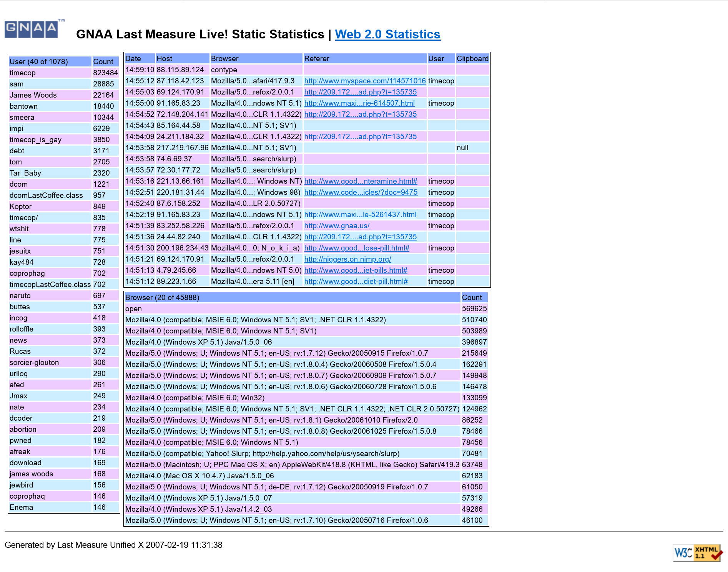
Task: Open the maxi...le-5261437.html referer link
Action: point(360,214)
